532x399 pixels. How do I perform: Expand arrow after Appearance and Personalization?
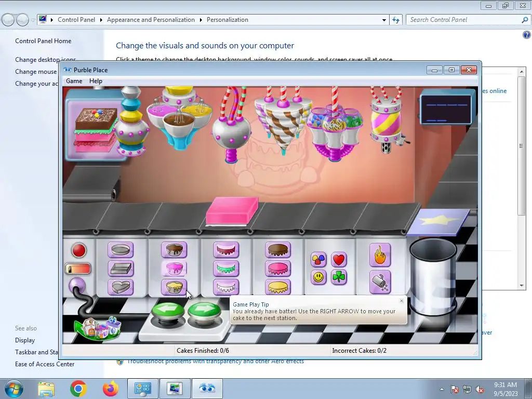pos(201,20)
